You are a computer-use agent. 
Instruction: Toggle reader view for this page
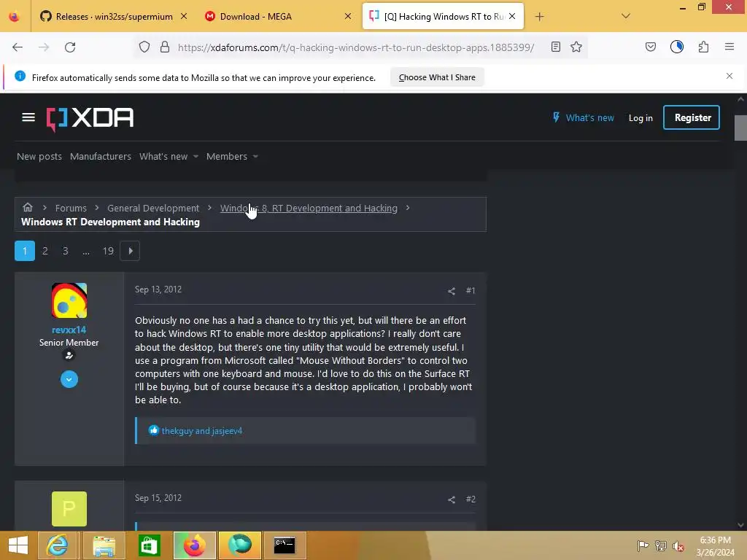(555, 47)
